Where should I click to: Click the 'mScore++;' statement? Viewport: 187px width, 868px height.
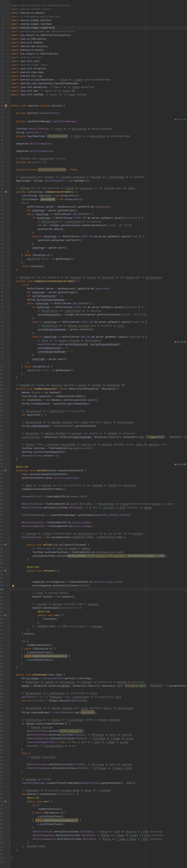click(33, 746)
